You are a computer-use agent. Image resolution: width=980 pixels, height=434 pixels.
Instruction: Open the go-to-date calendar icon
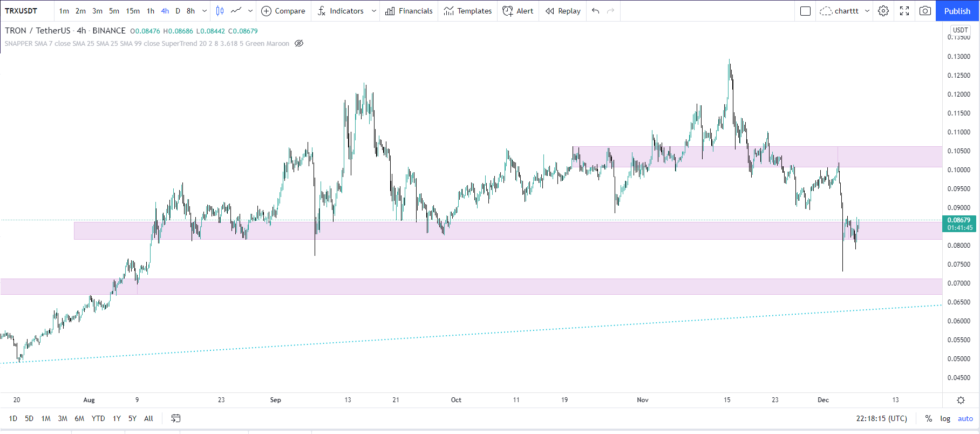coord(176,418)
